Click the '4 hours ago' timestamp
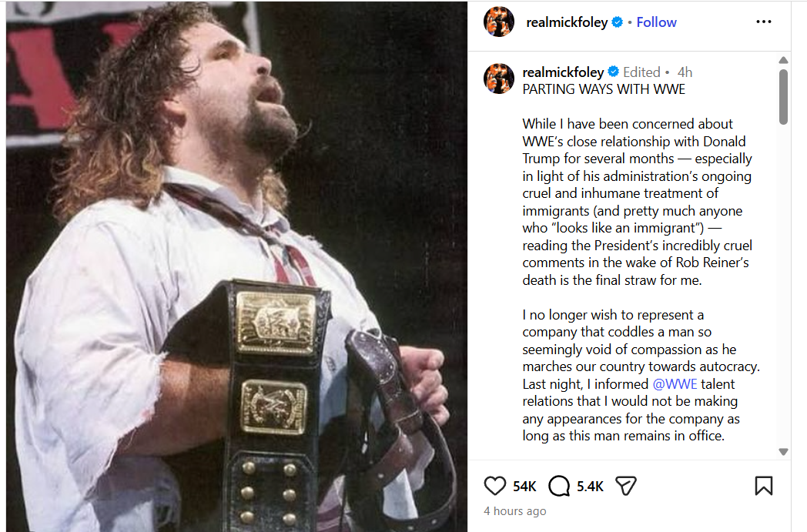Image resolution: width=807 pixels, height=532 pixels. tap(515, 511)
